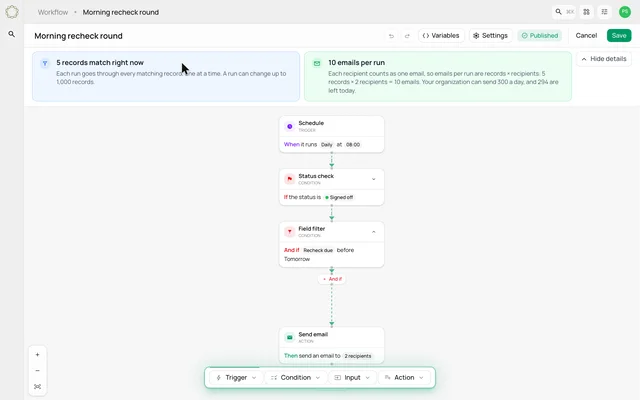
Task: Click the Tomorrow value in Field filter
Action: [297, 259]
